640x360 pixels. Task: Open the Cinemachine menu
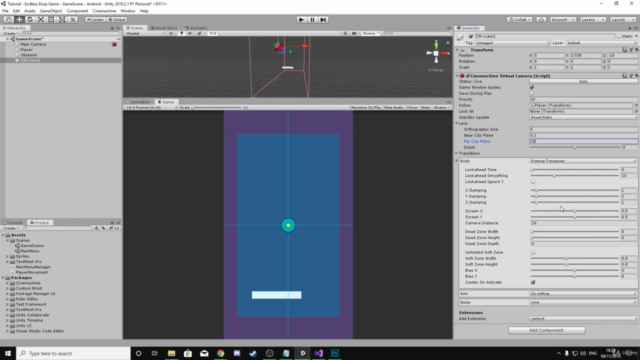pos(104,11)
